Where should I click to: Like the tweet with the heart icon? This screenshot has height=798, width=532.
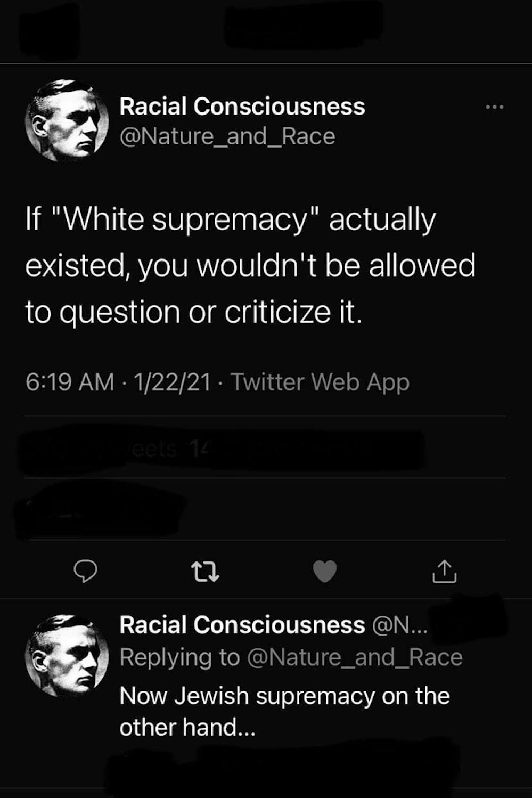click(325, 572)
